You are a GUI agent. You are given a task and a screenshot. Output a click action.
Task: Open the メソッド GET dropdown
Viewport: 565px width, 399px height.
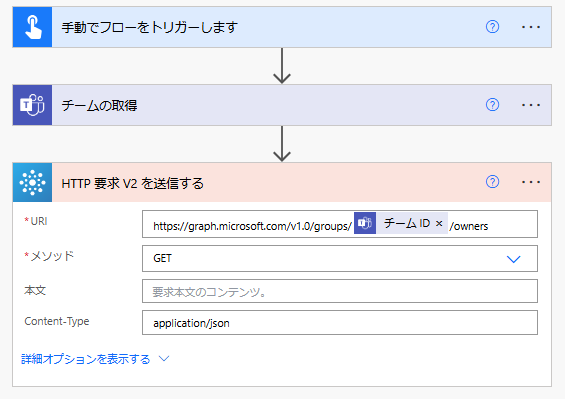(x=340, y=258)
